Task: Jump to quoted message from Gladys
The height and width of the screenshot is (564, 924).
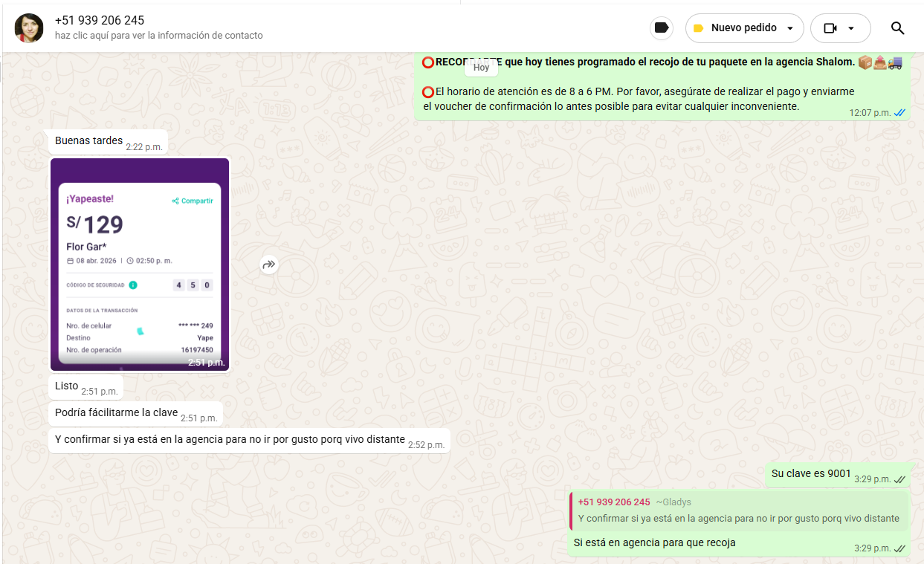Action: [x=739, y=518]
